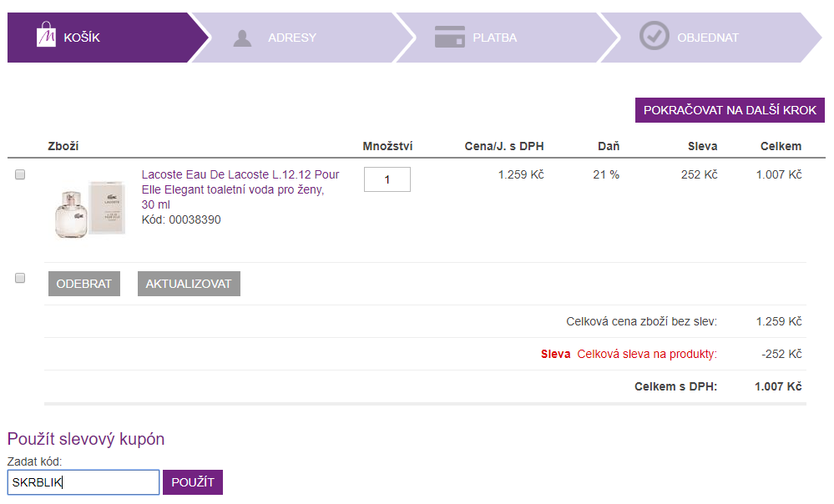834x504 pixels.
Task: Click the shopping bag icon in Košík step
Action: [x=46, y=34]
